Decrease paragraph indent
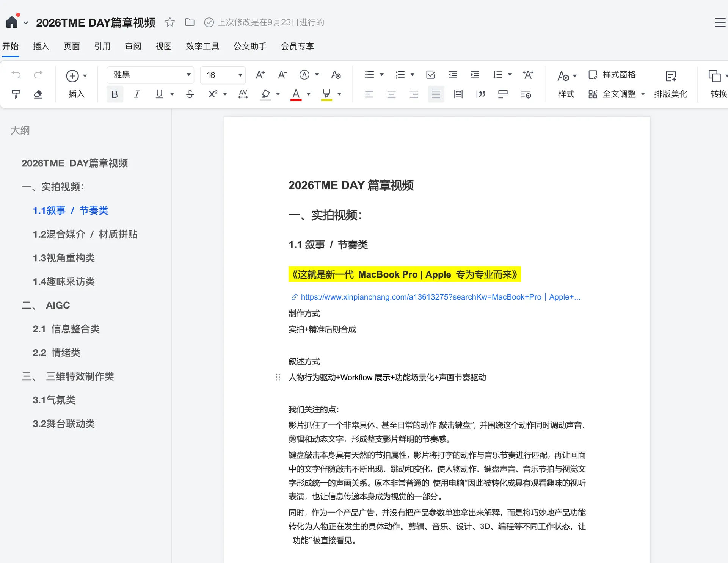Image resolution: width=728 pixels, height=563 pixels. pyautogui.click(x=453, y=75)
